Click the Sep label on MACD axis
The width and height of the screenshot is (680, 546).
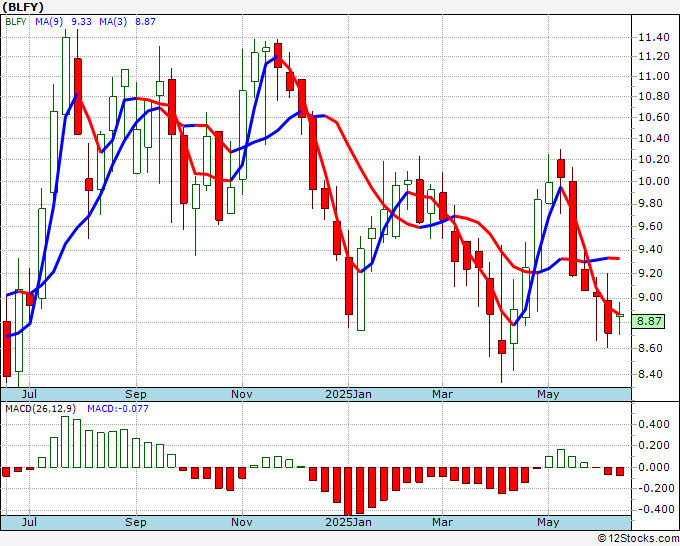point(136,522)
